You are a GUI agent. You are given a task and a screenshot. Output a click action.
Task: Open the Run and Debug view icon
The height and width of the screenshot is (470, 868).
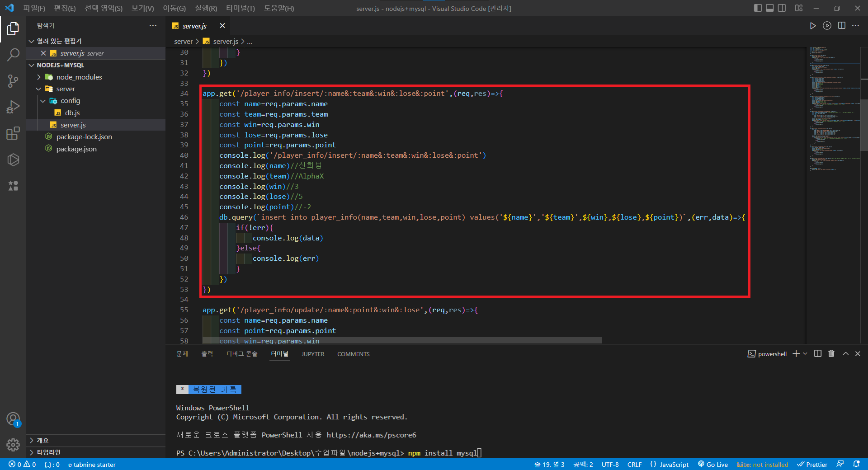[x=13, y=107]
